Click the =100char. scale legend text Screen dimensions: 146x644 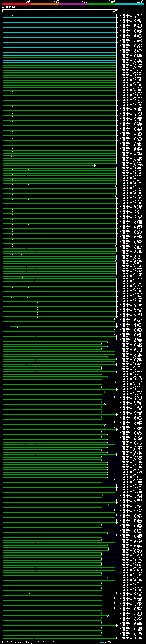coord(111,642)
